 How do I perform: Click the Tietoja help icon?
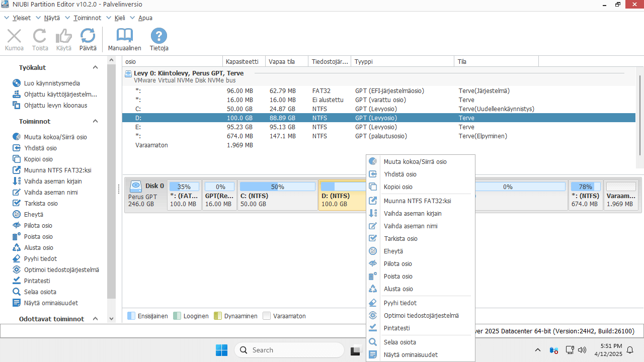pos(159,37)
